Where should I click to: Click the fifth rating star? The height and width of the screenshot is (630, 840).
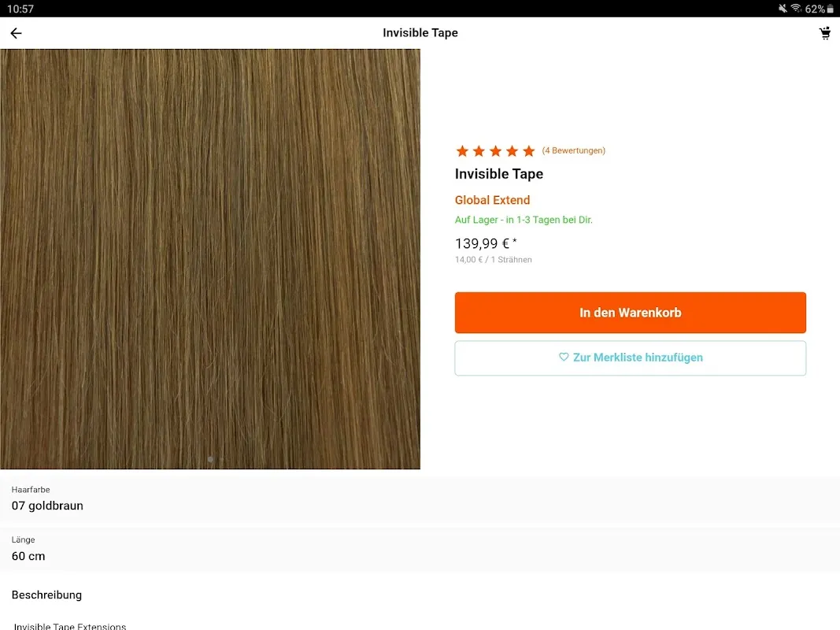coord(529,151)
